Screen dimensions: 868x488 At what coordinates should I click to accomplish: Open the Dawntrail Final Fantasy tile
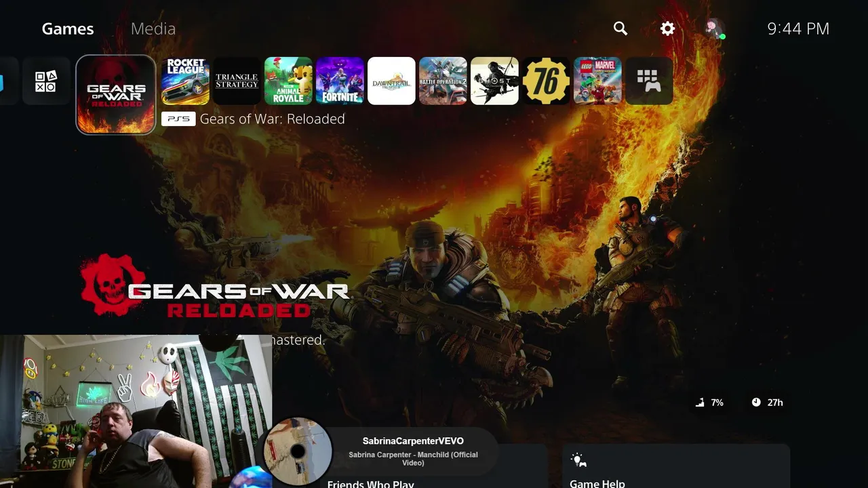[x=391, y=81]
